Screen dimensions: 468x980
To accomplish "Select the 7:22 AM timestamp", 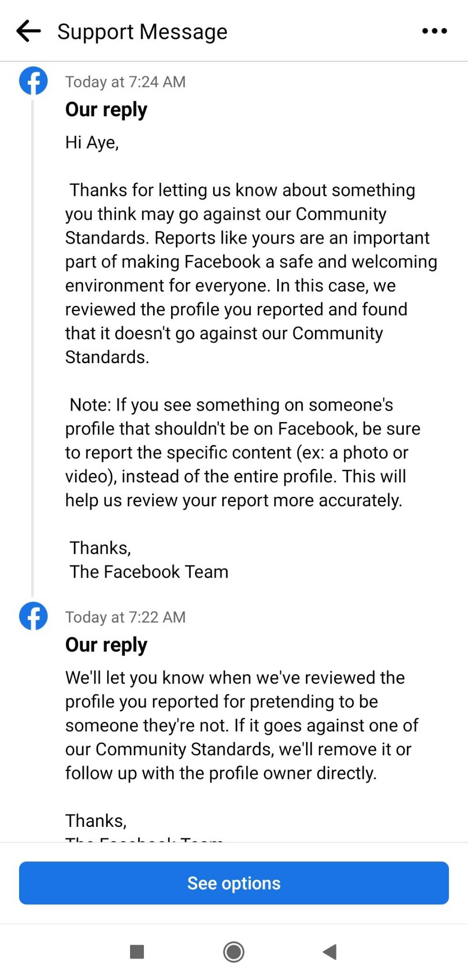I will point(125,617).
